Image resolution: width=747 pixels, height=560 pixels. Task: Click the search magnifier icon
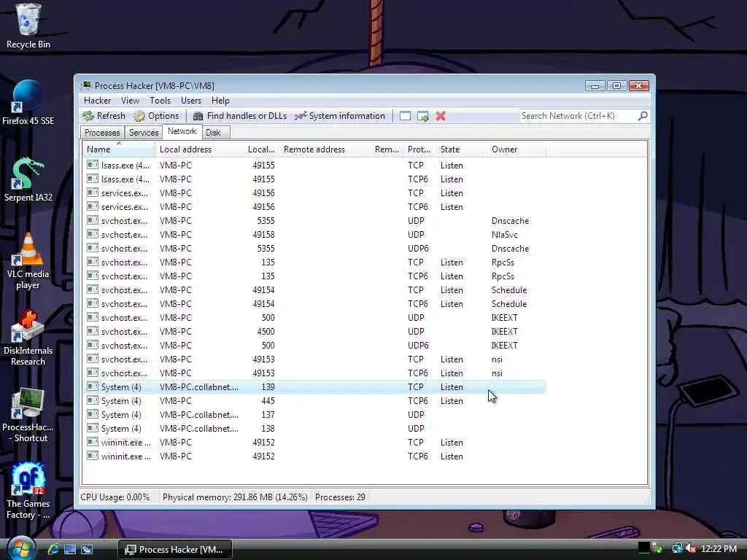click(643, 116)
